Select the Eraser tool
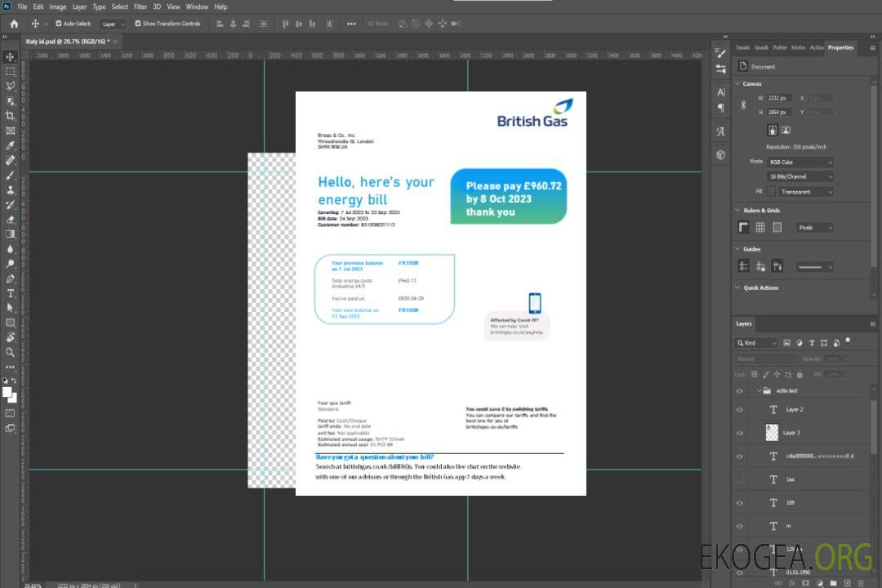The height and width of the screenshot is (588, 882). tap(10, 220)
